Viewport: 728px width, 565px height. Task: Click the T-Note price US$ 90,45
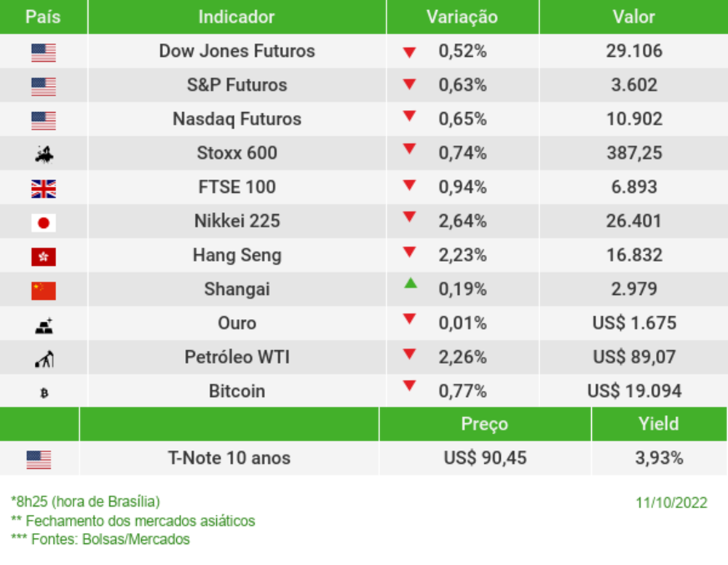click(x=485, y=458)
